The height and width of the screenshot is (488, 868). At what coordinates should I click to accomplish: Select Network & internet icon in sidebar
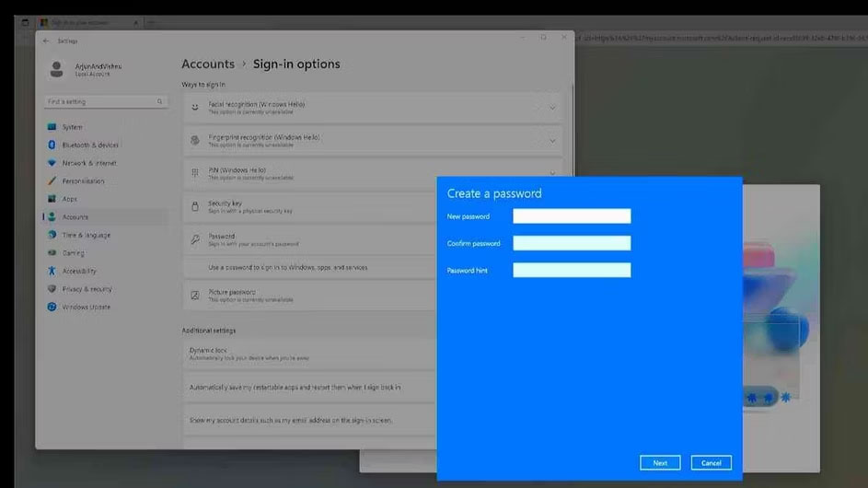point(52,163)
